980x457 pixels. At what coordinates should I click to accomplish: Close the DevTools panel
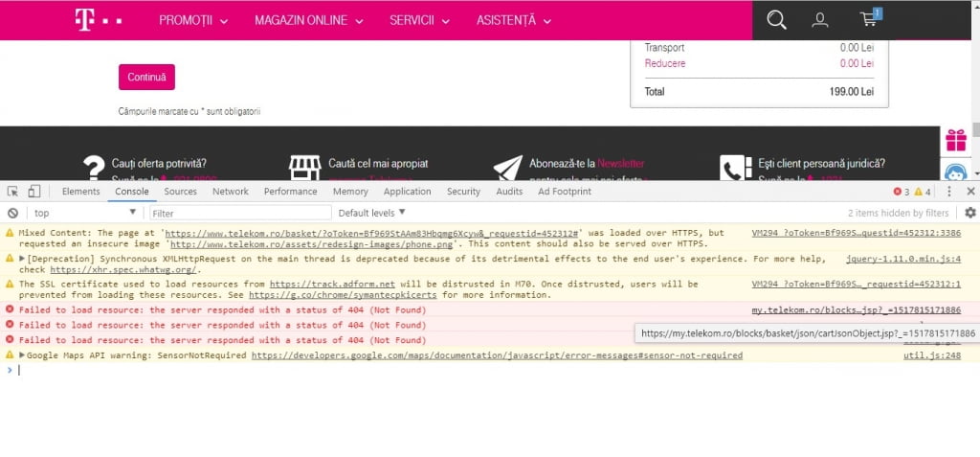(x=970, y=192)
